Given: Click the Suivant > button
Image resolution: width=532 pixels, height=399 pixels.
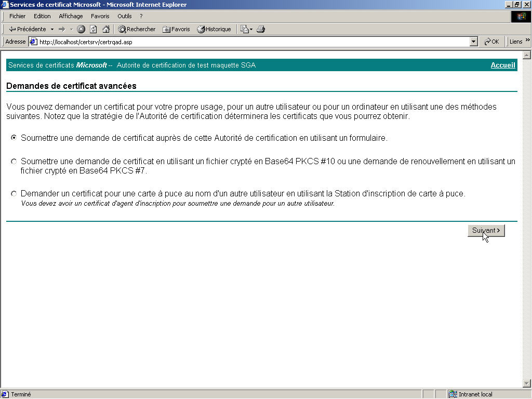Looking at the screenshot, I should tap(486, 230).
